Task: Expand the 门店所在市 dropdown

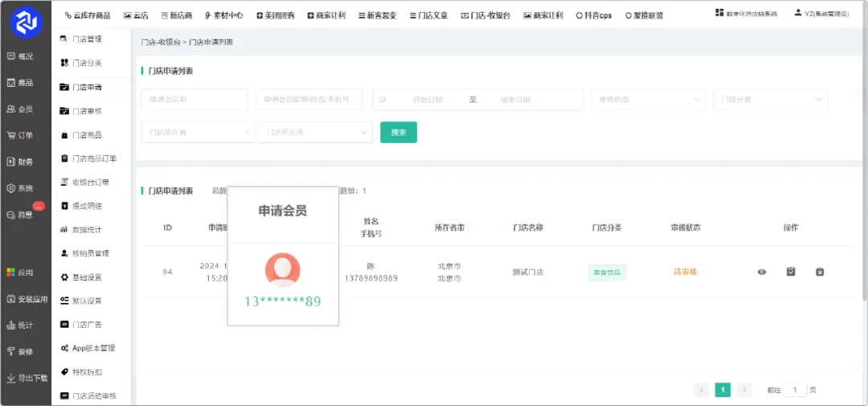Action: tap(316, 133)
